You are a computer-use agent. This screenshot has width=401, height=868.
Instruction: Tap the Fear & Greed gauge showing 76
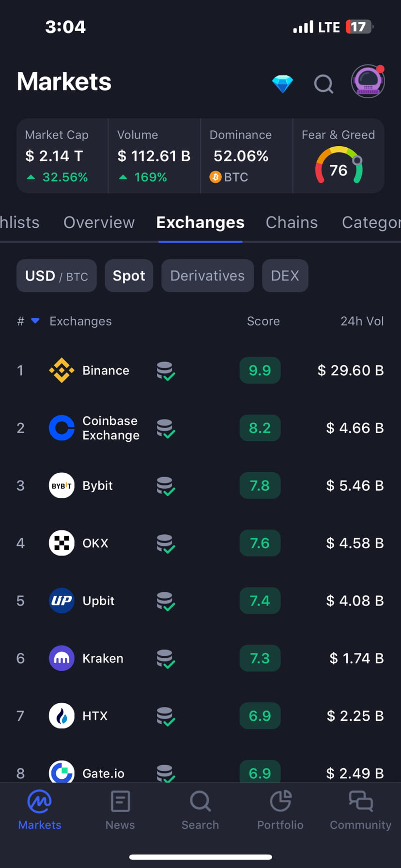coord(338,166)
